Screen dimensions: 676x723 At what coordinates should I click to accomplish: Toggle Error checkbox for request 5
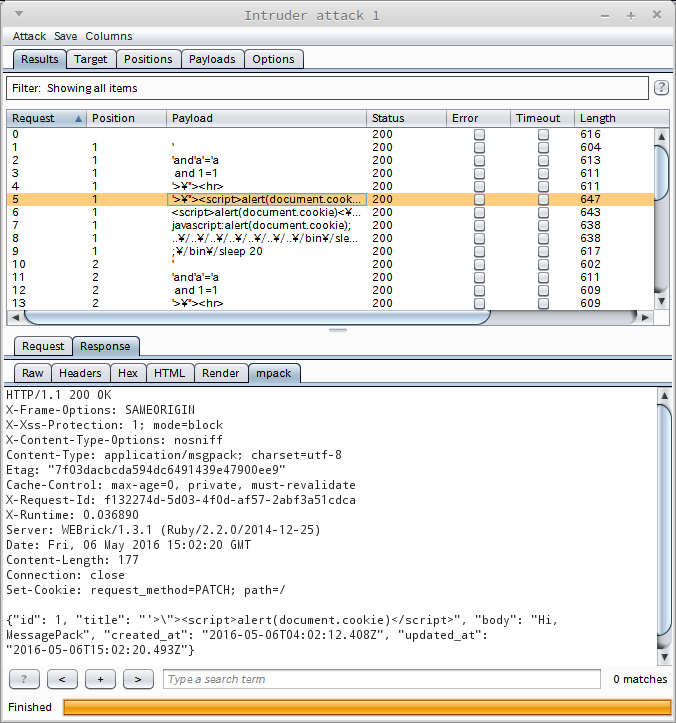479,199
